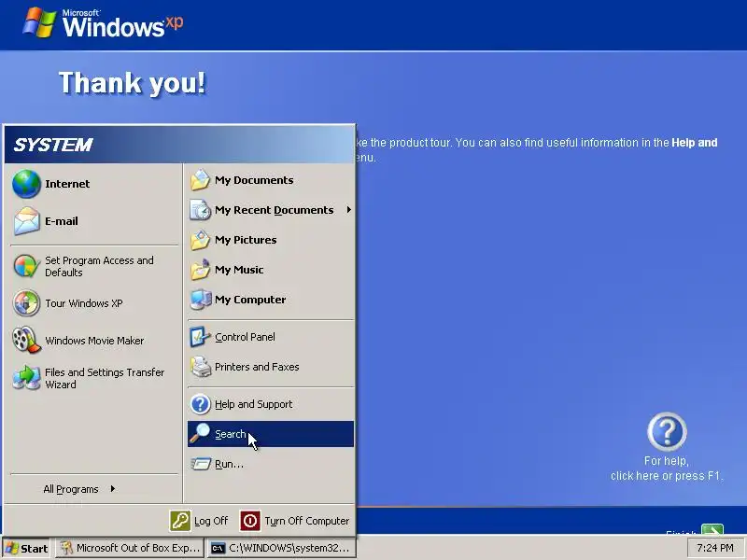Viewport: 747px width, 560px height.
Task: Click the large help question mark icon
Action: [667, 432]
